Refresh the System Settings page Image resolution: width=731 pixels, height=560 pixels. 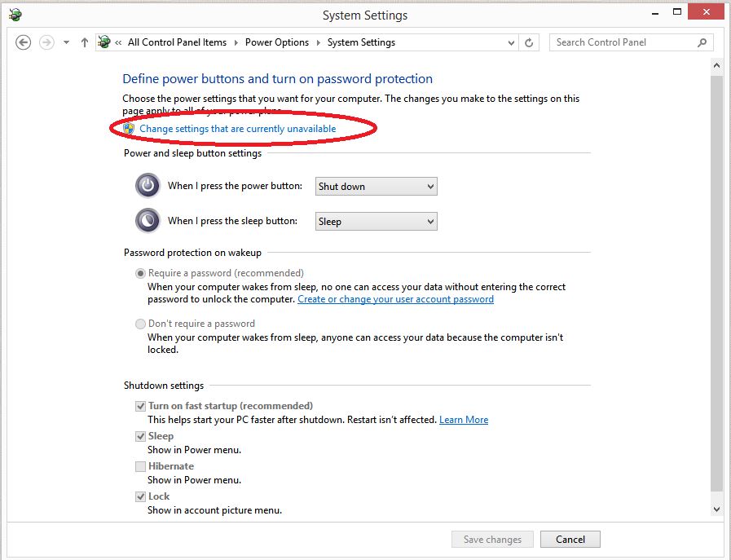tap(529, 43)
